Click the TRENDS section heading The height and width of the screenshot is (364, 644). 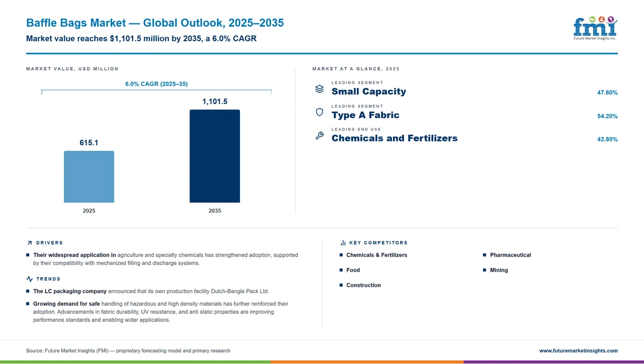click(48, 279)
